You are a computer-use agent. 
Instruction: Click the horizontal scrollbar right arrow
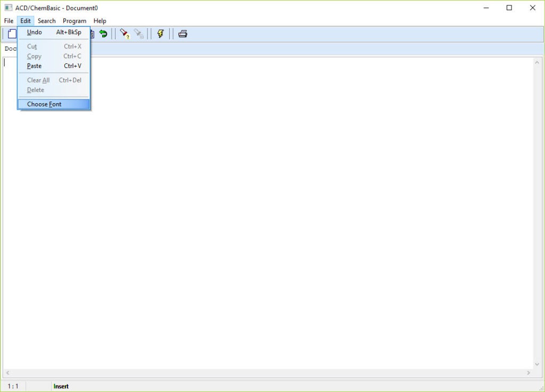coord(529,373)
